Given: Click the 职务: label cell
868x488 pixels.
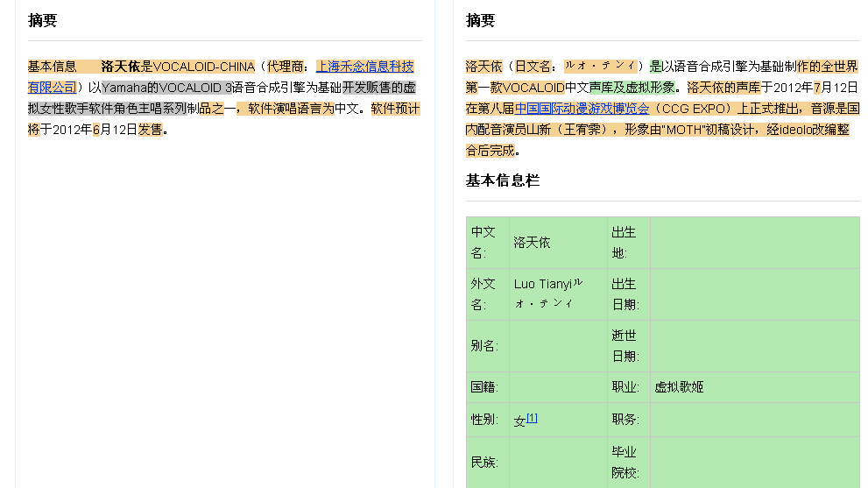Looking at the screenshot, I should coord(629,420).
